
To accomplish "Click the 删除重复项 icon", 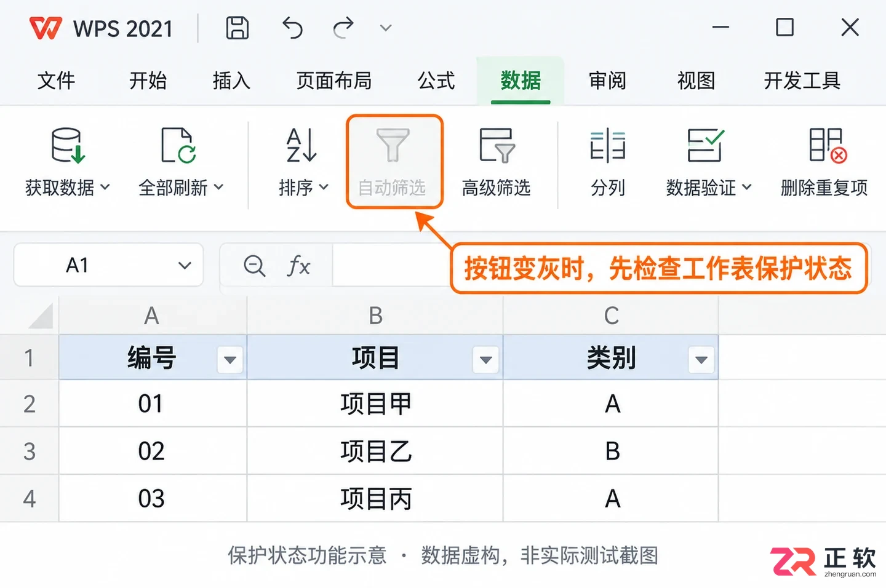I will coord(828,146).
